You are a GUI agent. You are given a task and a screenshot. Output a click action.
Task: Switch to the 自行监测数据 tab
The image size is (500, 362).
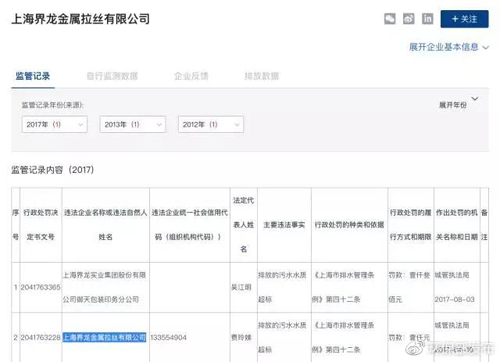click(112, 76)
